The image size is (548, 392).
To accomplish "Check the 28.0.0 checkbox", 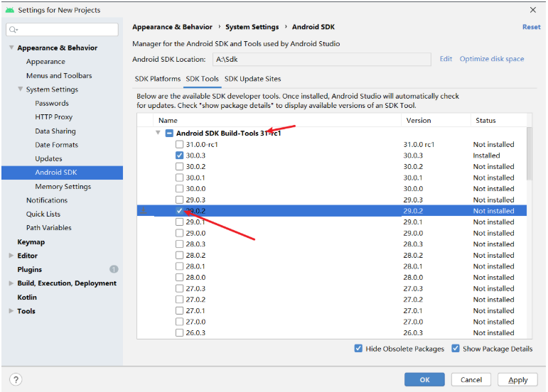I will tap(179, 277).
